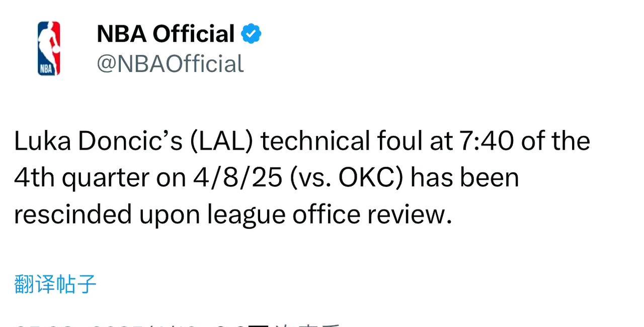Click the "7:40" time in the post

[486, 141]
